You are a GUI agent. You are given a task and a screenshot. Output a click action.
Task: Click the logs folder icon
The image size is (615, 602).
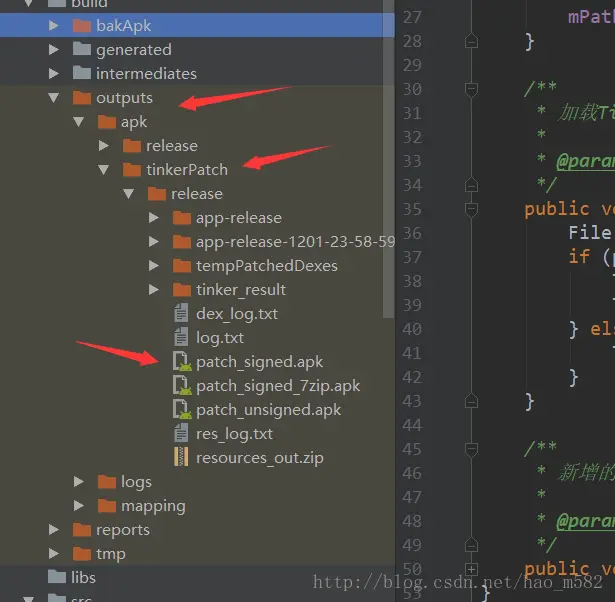[107, 482]
